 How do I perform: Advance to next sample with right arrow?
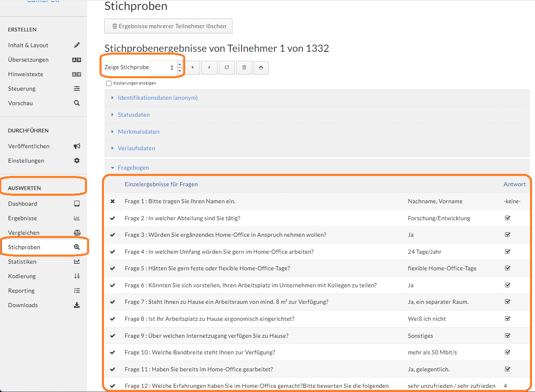coord(209,67)
